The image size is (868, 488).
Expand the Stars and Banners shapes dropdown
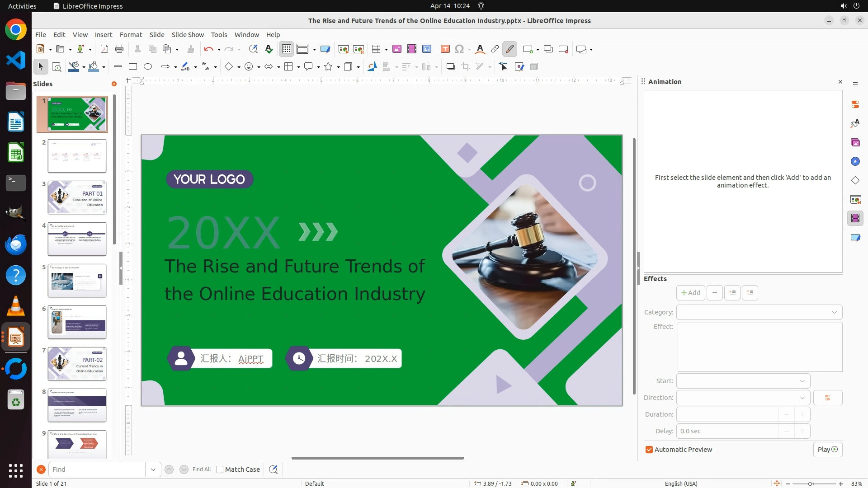(x=338, y=67)
